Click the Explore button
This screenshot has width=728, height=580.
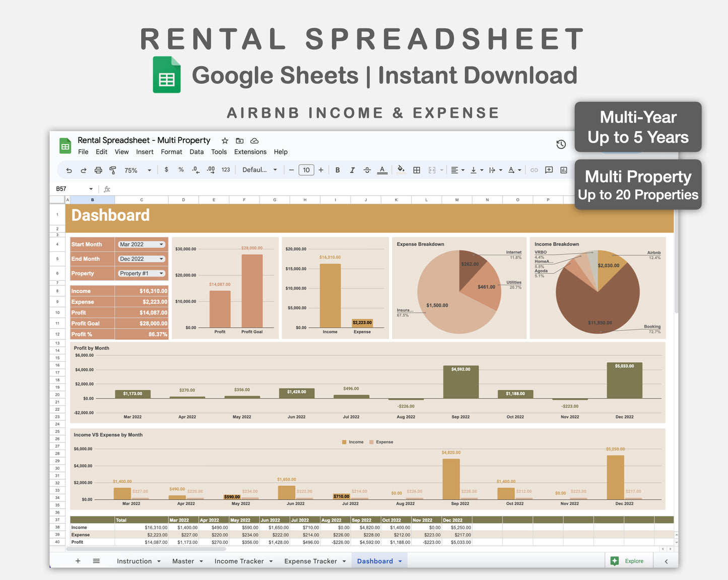pyautogui.click(x=629, y=561)
